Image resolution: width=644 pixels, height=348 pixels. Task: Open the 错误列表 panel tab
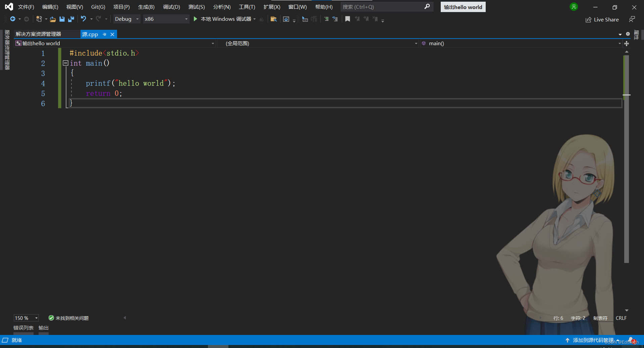23,328
